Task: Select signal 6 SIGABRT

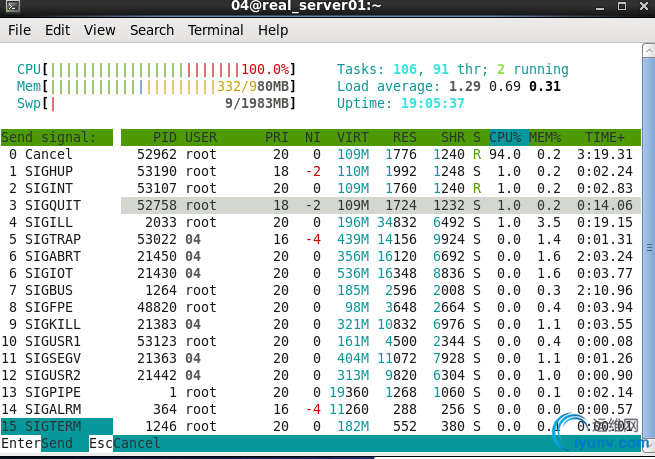Action: (57, 256)
